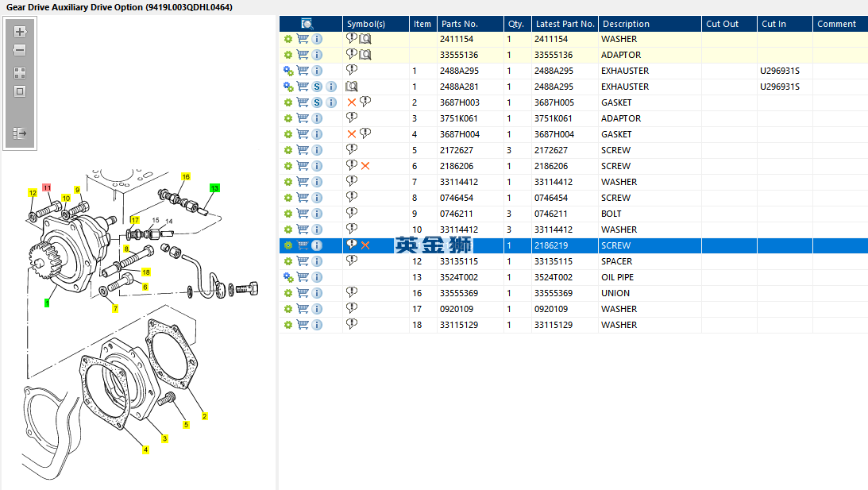Open info for item 10 WASHER row
This screenshot has width=868, height=490.
click(x=317, y=230)
